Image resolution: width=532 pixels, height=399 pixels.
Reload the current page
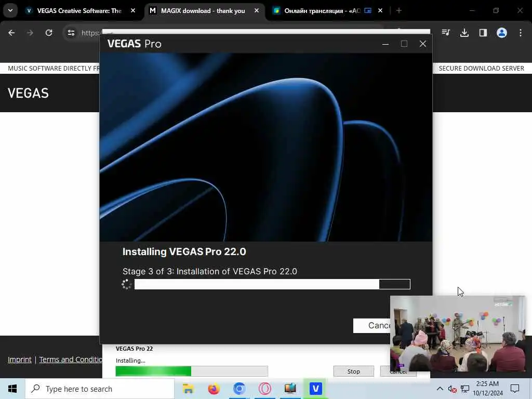49,33
